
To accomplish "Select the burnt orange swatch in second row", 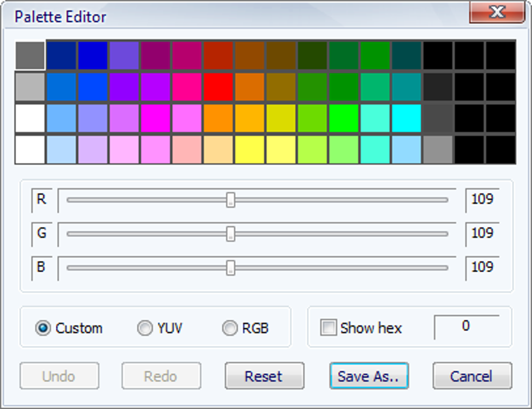I will point(249,87).
